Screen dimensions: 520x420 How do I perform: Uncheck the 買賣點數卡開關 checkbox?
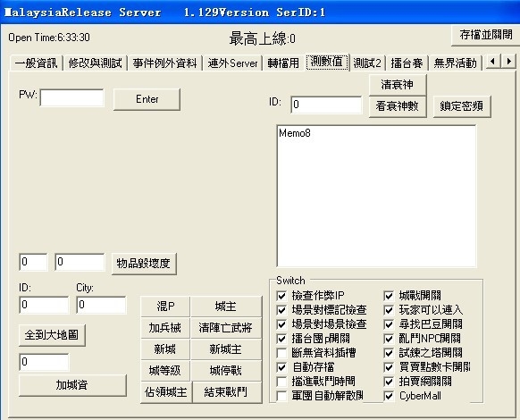click(389, 367)
